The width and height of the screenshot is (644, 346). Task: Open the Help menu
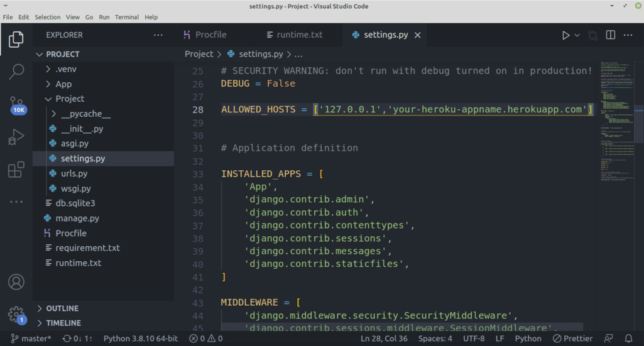tap(151, 17)
